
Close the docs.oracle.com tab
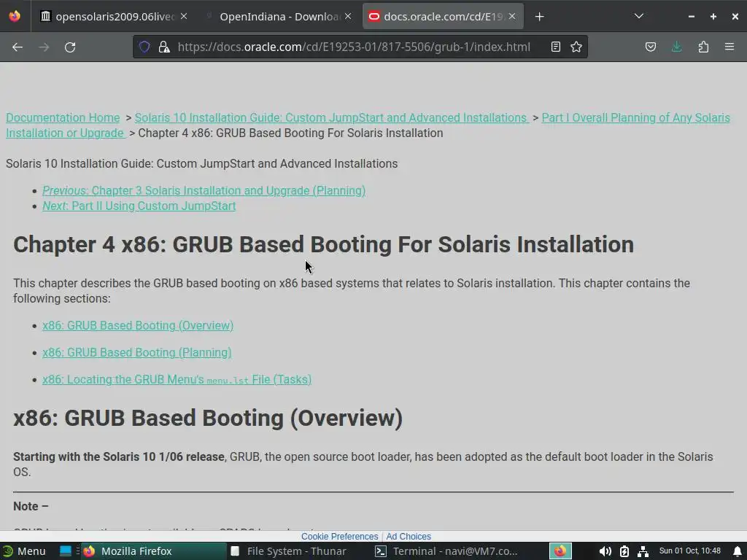coord(512,16)
